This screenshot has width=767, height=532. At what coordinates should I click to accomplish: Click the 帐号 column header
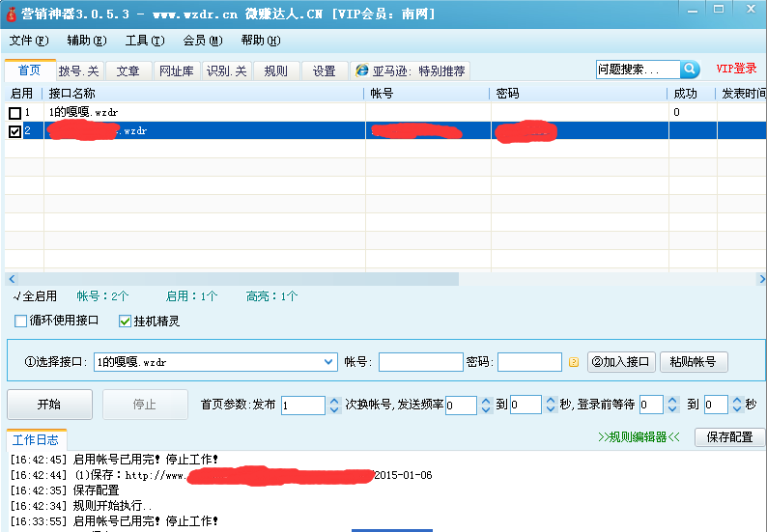coord(427,94)
